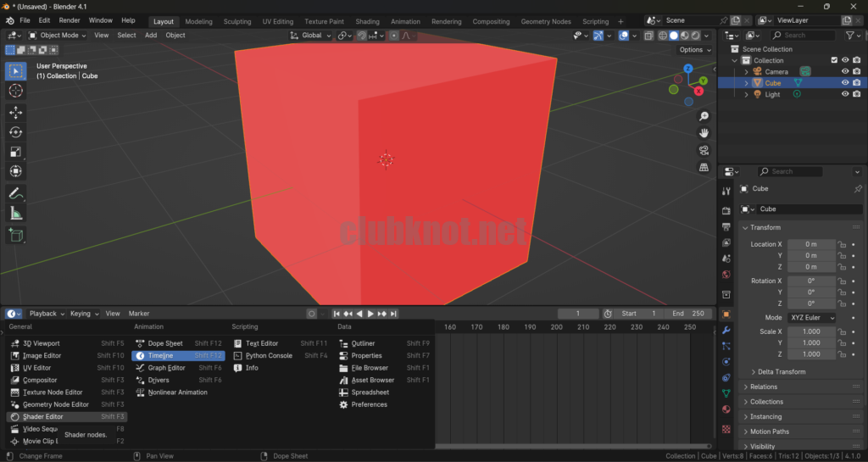The image size is (868, 462).
Task: Hide the Cube in the outliner
Action: 845,83
